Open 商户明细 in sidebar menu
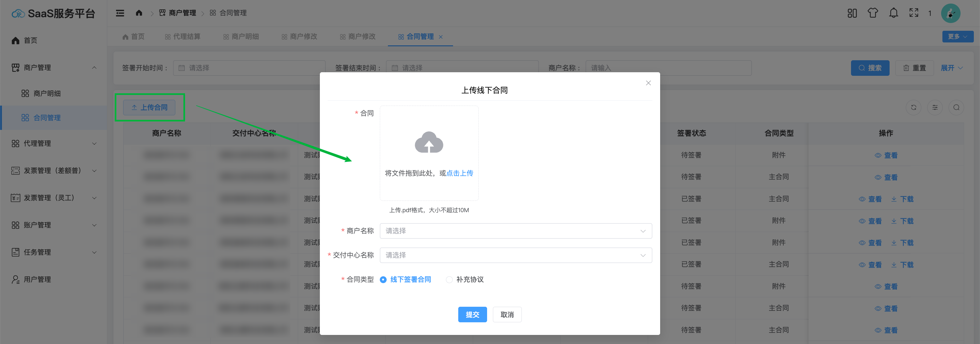This screenshot has width=980, height=344. click(x=47, y=94)
